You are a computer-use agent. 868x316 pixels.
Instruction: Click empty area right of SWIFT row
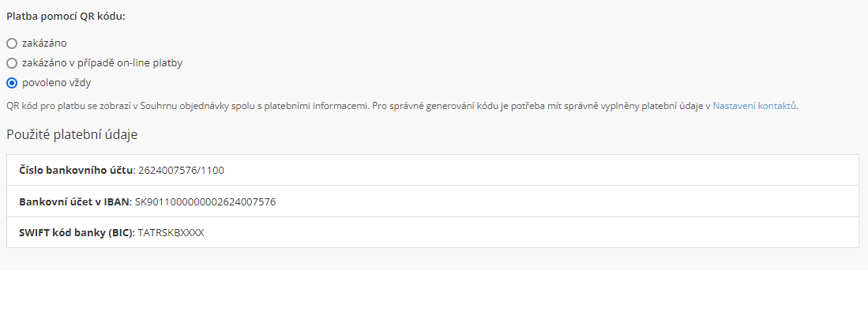tap(553, 233)
